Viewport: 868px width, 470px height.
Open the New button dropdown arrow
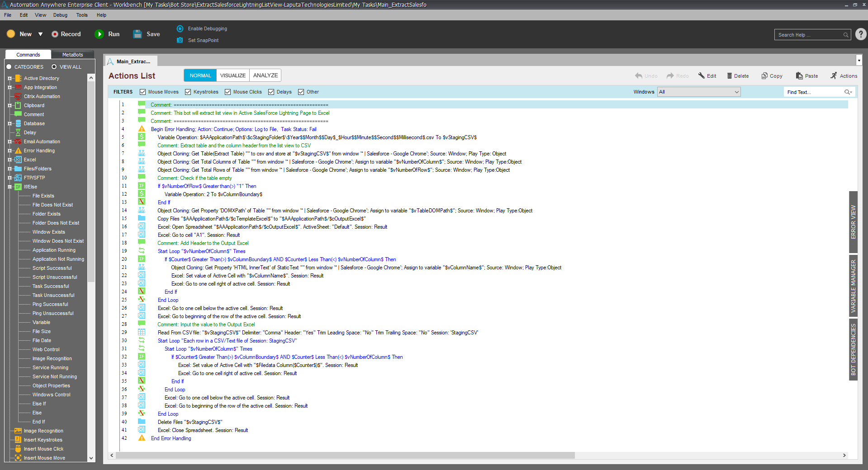pos(40,34)
